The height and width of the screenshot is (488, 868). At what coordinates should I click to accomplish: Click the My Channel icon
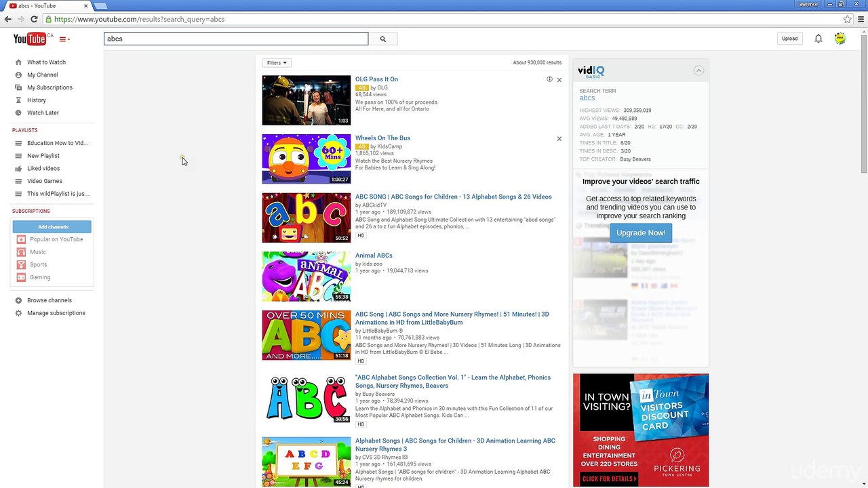18,75
